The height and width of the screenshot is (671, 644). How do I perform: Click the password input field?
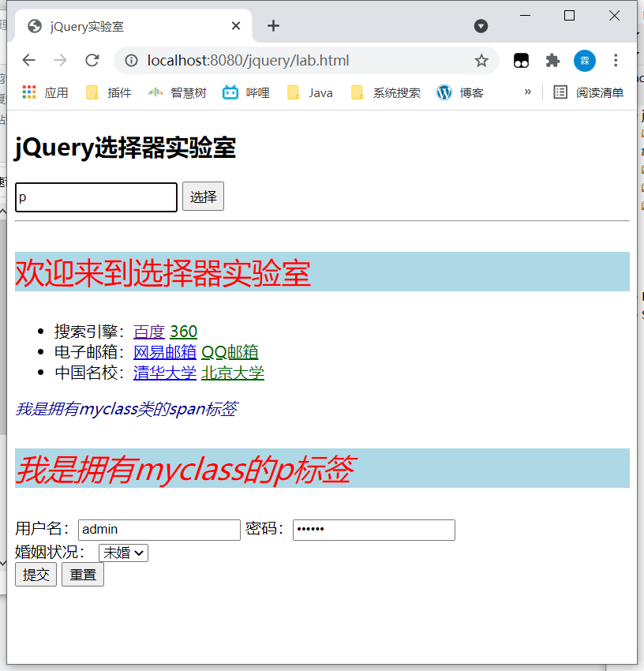[373, 530]
